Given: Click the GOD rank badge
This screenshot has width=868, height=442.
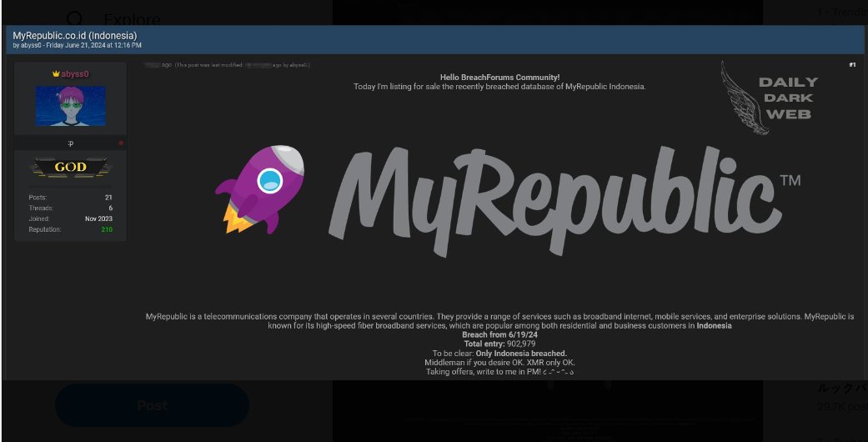Looking at the screenshot, I should pos(70,167).
